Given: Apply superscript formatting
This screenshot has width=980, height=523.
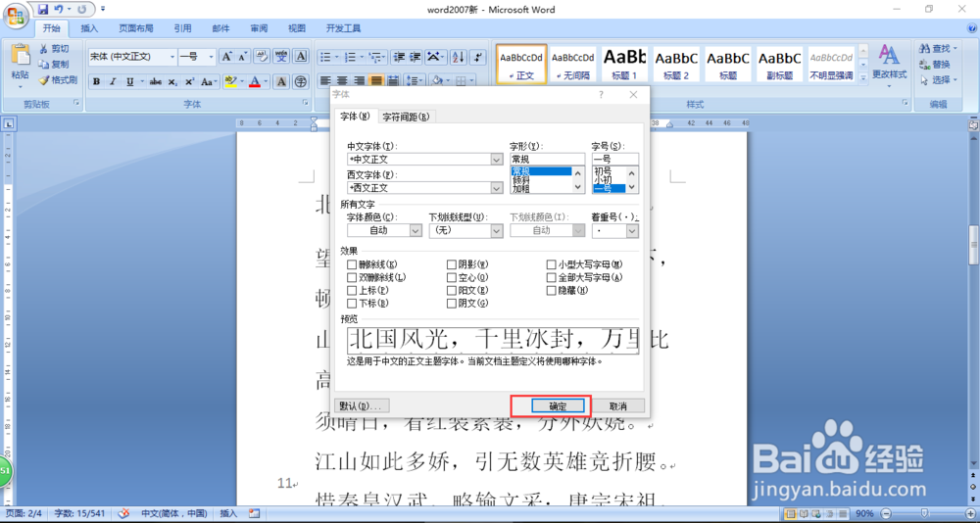Looking at the screenshot, I should [x=189, y=82].
